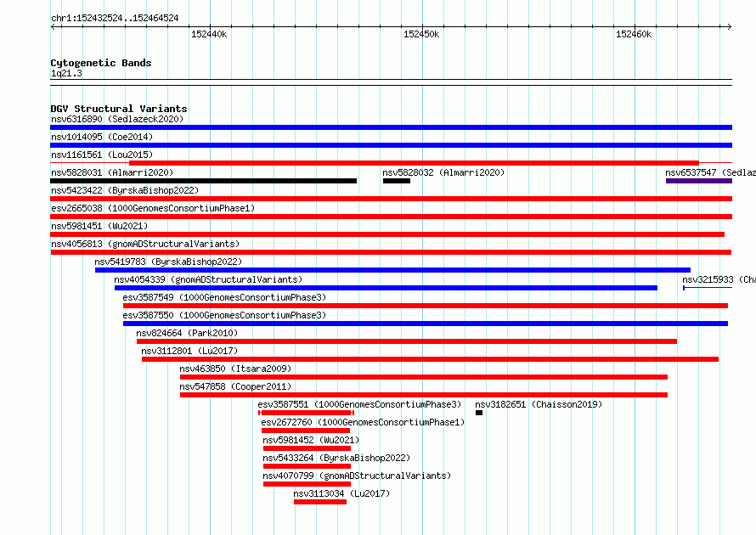756x535 pixels.
Task: Click the red bar of nsv3112801
Action: 430,359
